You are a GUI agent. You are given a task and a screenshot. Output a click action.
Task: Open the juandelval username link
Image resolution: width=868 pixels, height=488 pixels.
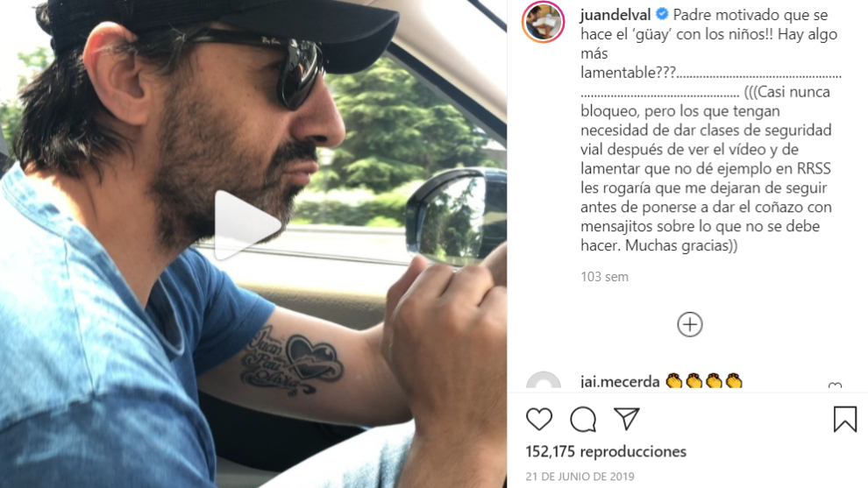(615, 15)
